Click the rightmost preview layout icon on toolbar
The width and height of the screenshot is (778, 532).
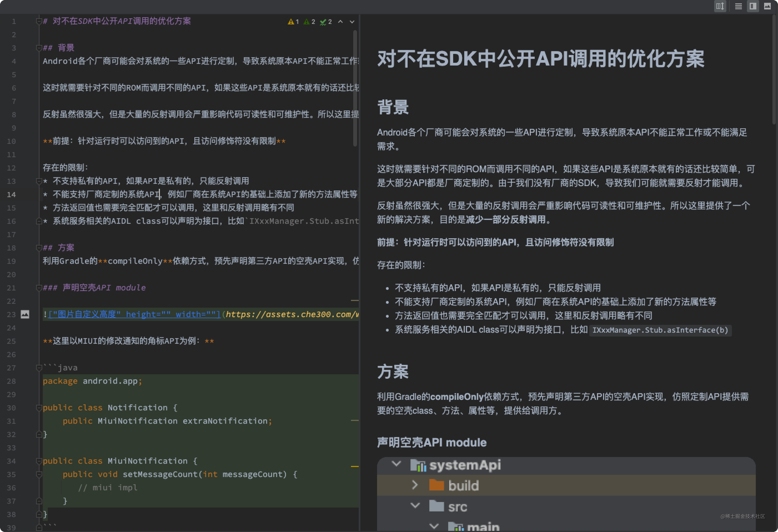768,7
